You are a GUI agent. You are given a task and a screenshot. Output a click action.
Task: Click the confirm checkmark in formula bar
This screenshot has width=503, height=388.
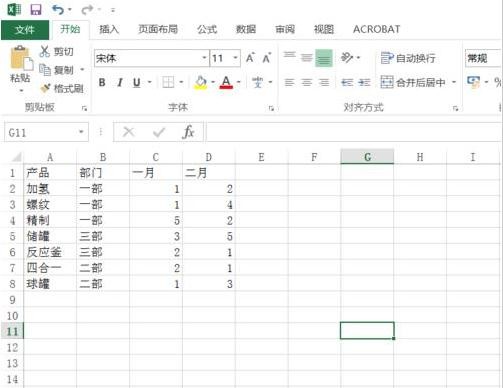coord(159,133)
